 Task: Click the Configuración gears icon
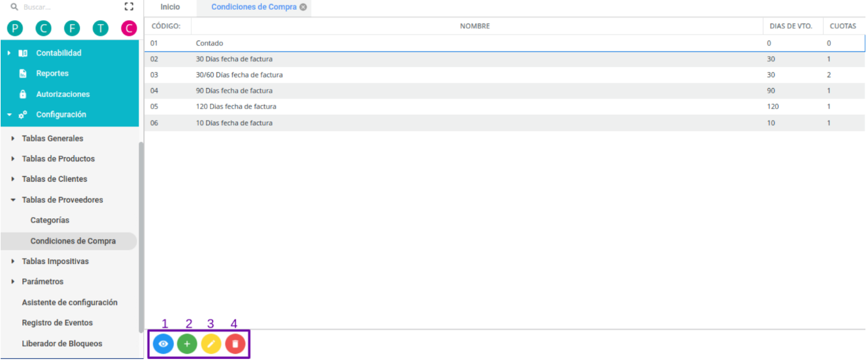pos(23,115)
